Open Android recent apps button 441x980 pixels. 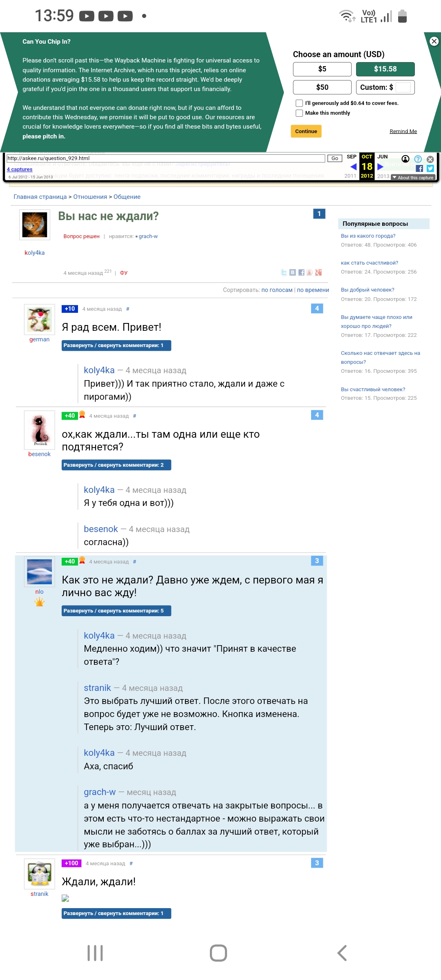pos(95,953)
